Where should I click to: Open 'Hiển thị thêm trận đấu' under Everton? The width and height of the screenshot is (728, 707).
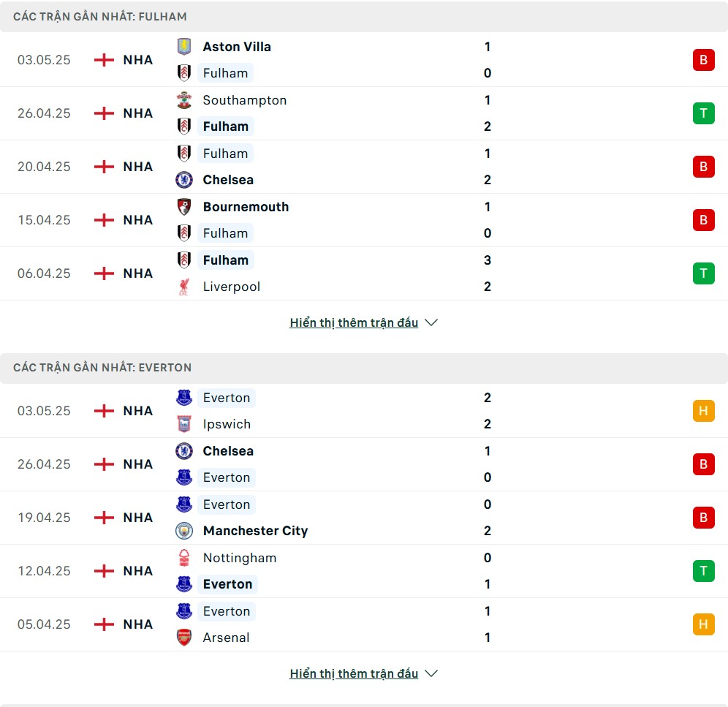(354, 673)
